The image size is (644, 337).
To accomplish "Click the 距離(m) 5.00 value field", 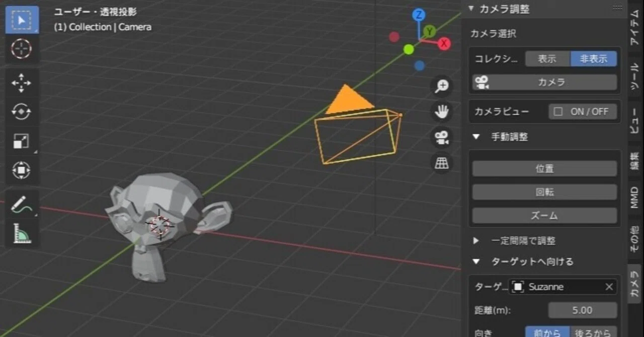I will click(x=583, y=310).
